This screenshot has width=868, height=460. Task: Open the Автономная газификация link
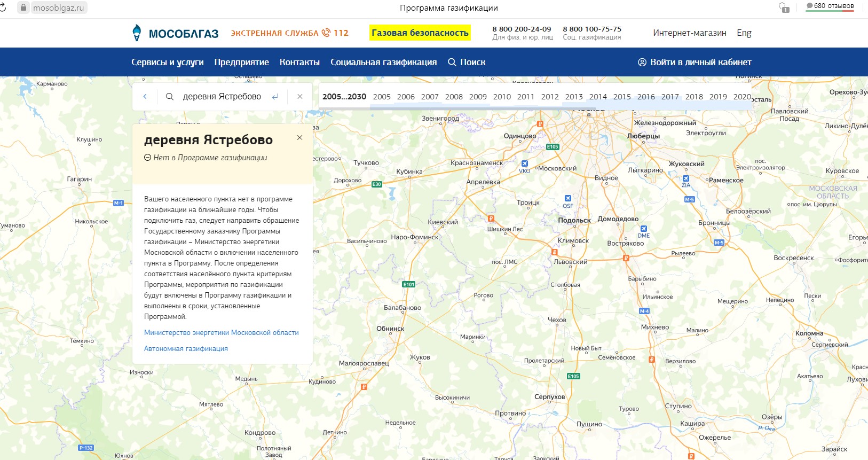tap(186, 348)
